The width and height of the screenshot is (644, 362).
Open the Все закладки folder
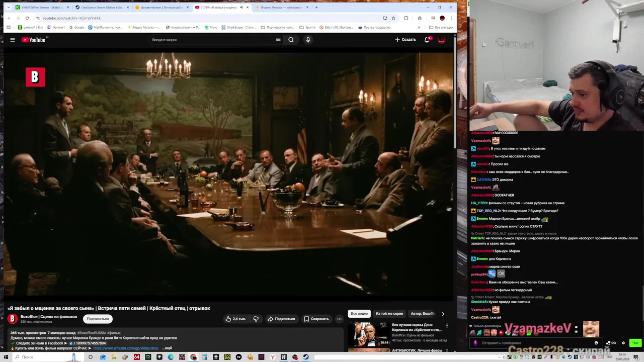pyautogui.click(x=441, y=27)
